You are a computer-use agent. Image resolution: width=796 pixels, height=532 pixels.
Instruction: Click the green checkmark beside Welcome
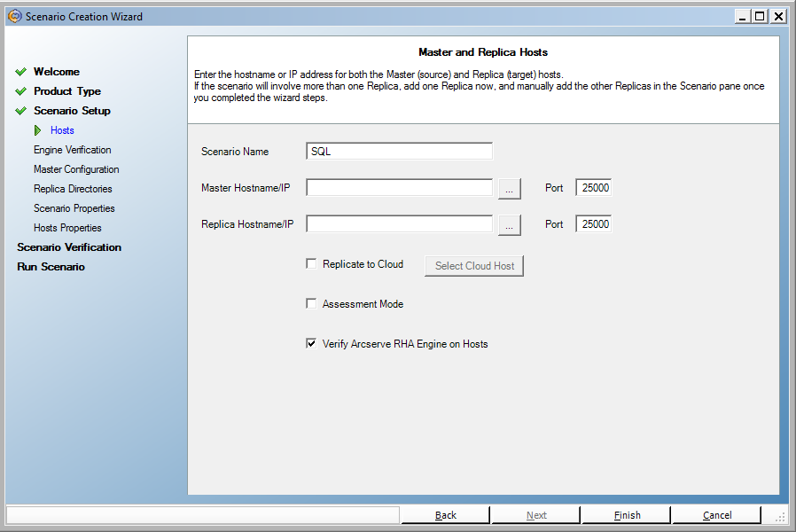coord(20,72)
